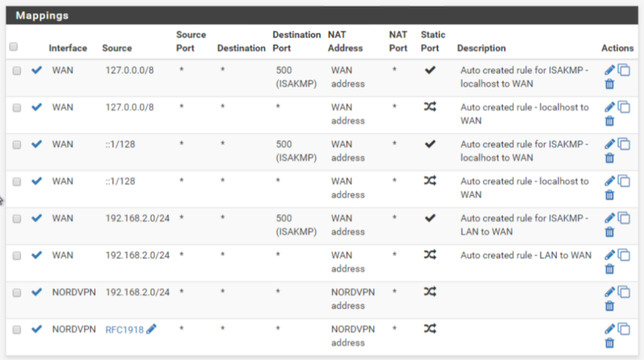Disable the NORDVPN RFC1918 rule via checkmark
Image resolution: width=644 pixels, height=360 pixels.
(x=37, y=329)
